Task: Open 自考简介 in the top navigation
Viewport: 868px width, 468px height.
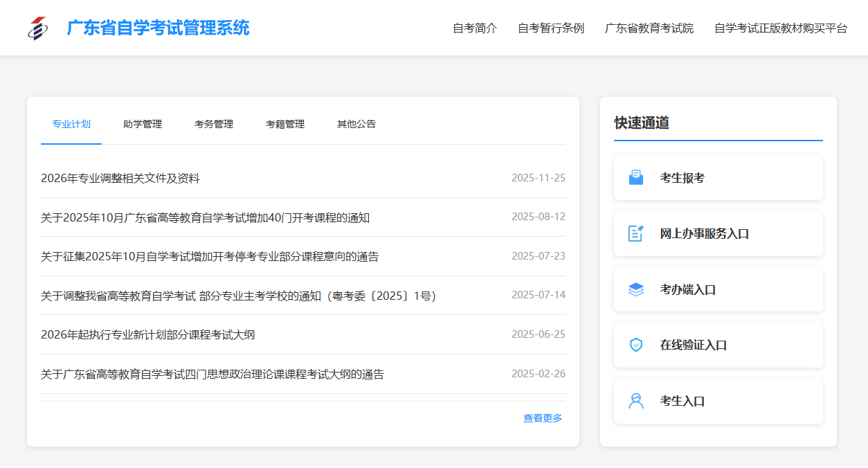Action: coord(475,28)
